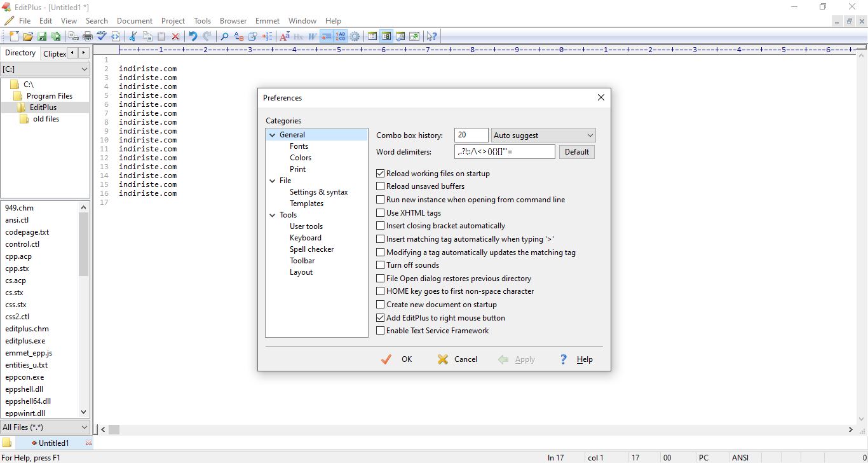This screenshot has width=868, height=463.
Task: Click the right arrow beside Cliptext tab
Action: [84, 53]
